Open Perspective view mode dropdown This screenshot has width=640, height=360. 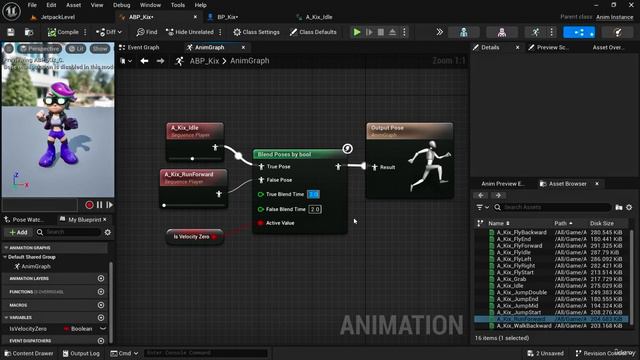tap(40, 49)
